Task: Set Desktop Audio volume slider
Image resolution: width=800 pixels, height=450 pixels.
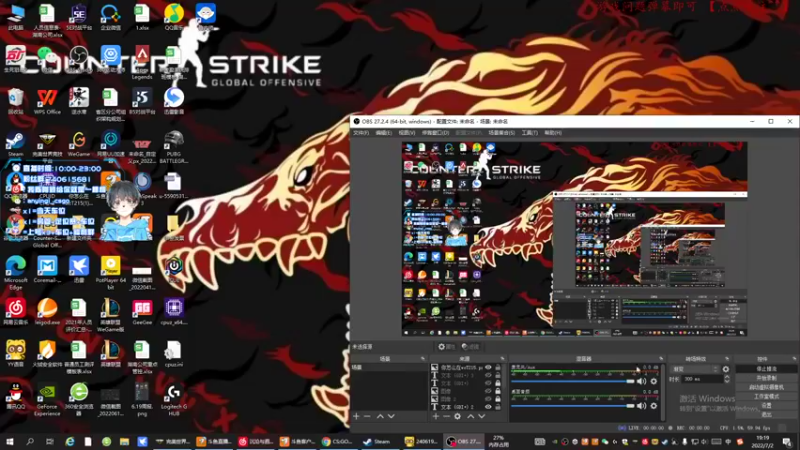Action: pos(572,406)
